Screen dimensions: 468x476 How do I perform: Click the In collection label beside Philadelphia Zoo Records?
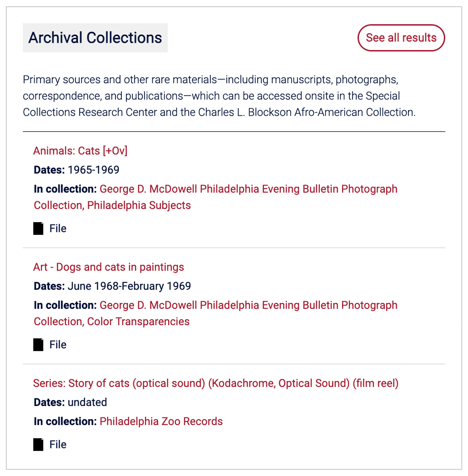click(65, 421)
